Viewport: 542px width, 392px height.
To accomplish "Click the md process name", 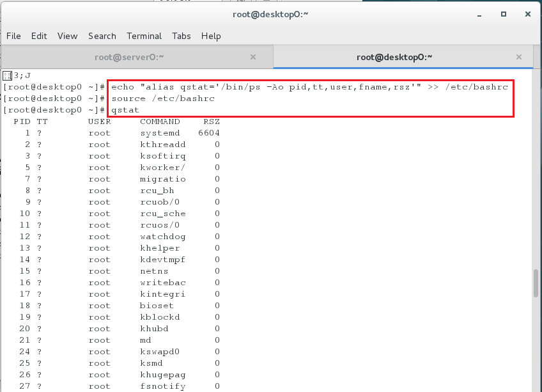I will click(146, 340).
